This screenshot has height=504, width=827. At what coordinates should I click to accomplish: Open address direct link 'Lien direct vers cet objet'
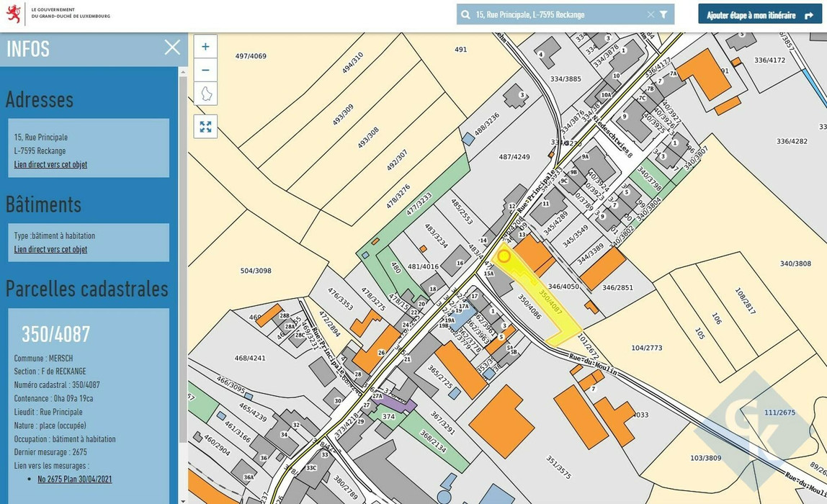(x=50, y=165)
